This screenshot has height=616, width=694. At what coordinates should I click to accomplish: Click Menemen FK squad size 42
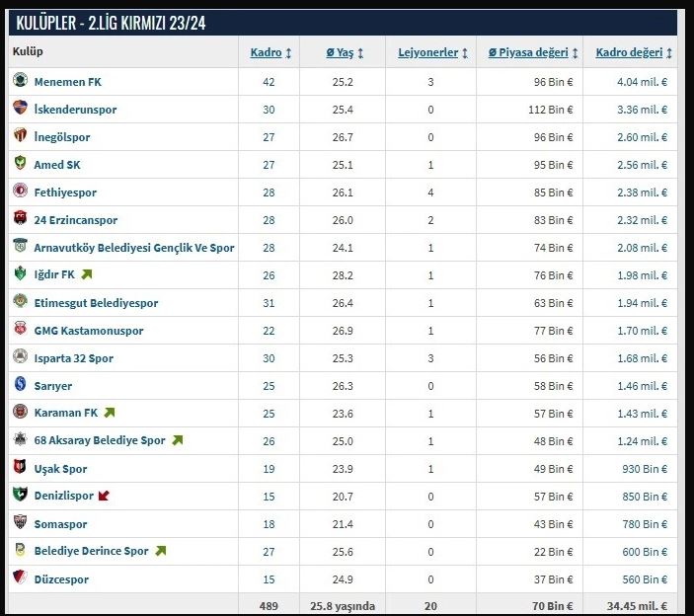[269, 82]
